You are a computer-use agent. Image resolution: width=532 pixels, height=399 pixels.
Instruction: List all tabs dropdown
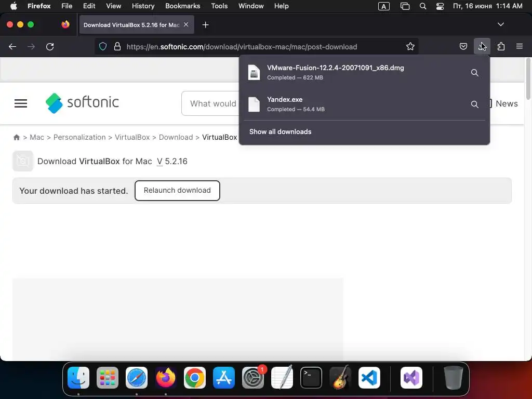[x=500, y=24]
